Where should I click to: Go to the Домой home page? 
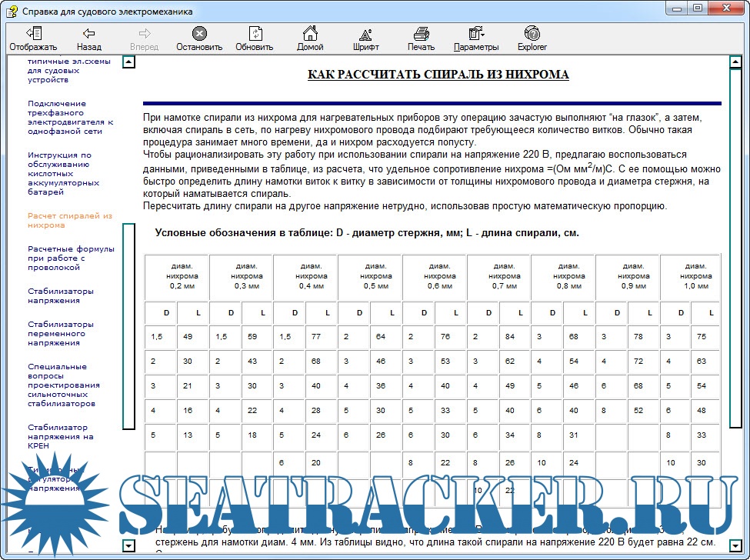(310, 38)
